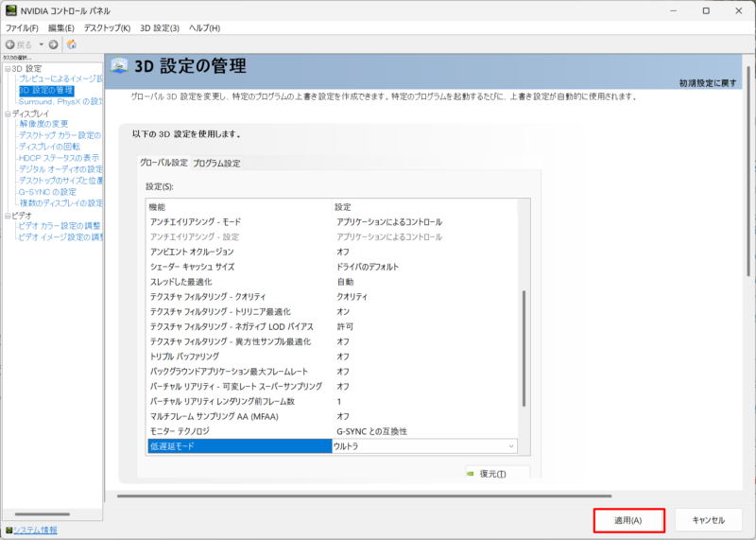Viewport: 756px width, 540px height.
Task: Select マルチフレーム サンプリング AA (MFAA) row
Action: coord(333,416)
